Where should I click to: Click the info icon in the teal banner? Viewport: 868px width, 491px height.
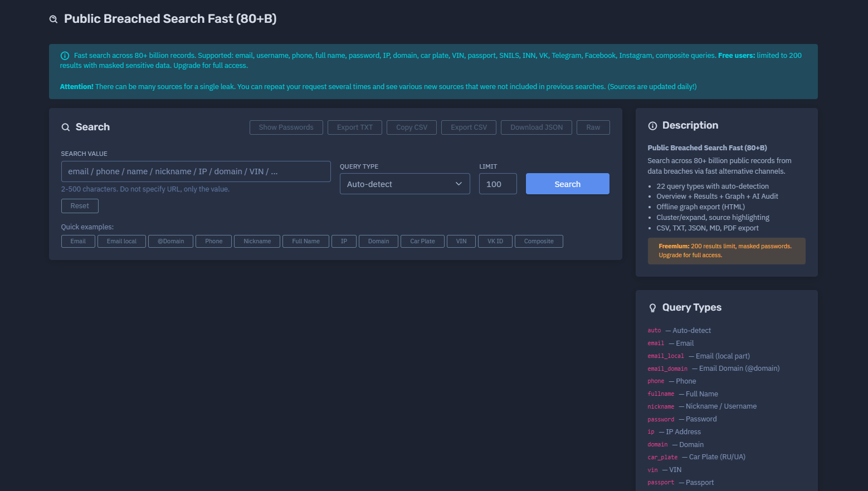pyautogui.click(x=65, y=56)
